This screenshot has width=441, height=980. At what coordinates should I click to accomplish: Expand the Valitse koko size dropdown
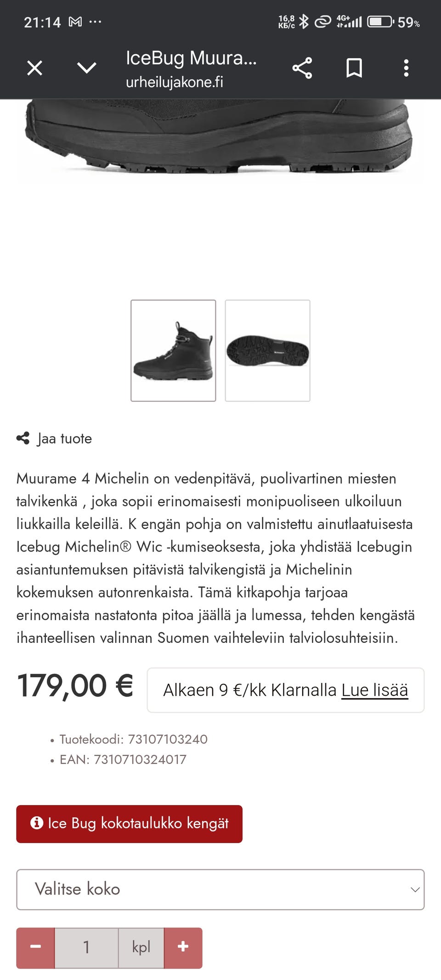[220, 890]
